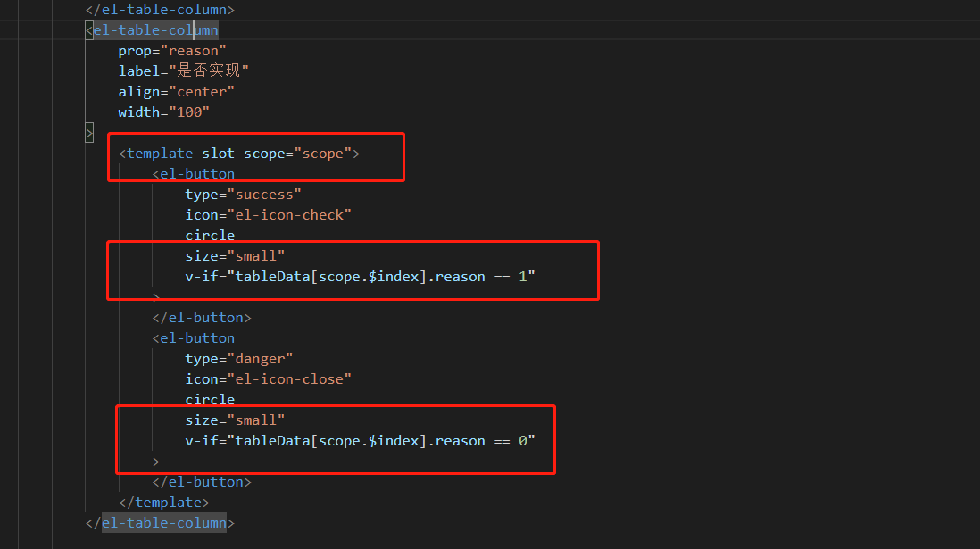Click the circle attribute under el-icon-close

pyautogui.click(x=210, y=400)
